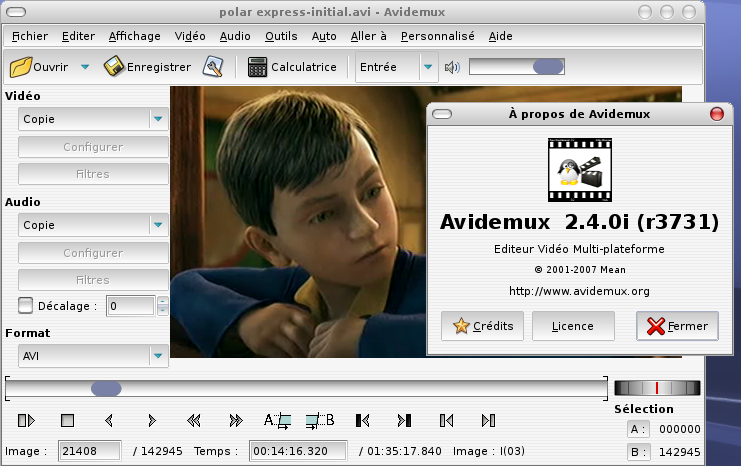741x466 pixels.
Task: Click the Crédits button
Action: pyautogui.click(x=483, y=326)
